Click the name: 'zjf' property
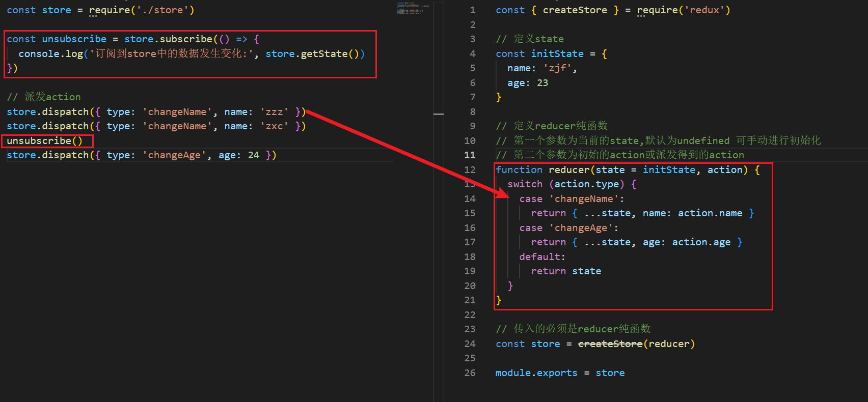Screen dimensions: 868x402 (542, 68)
